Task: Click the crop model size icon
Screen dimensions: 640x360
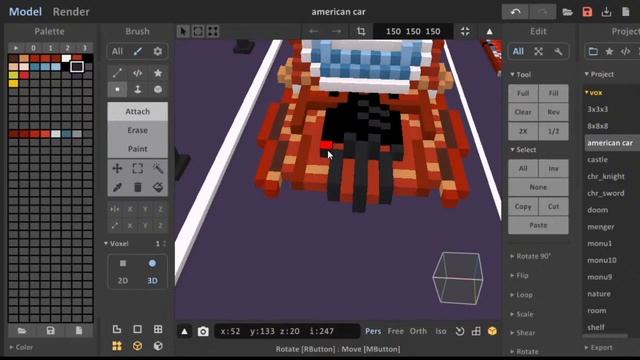Action: pyautogui.click(x=361, y=31)
